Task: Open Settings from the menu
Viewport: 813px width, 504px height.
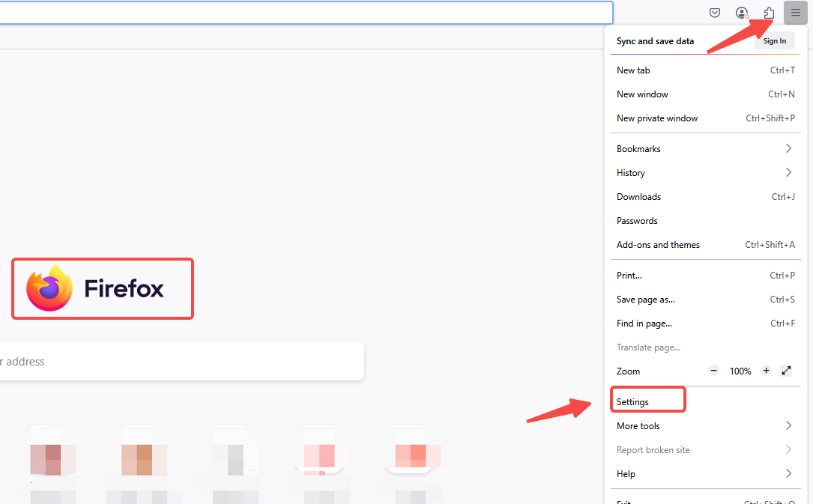Action: tap(633, 402)
